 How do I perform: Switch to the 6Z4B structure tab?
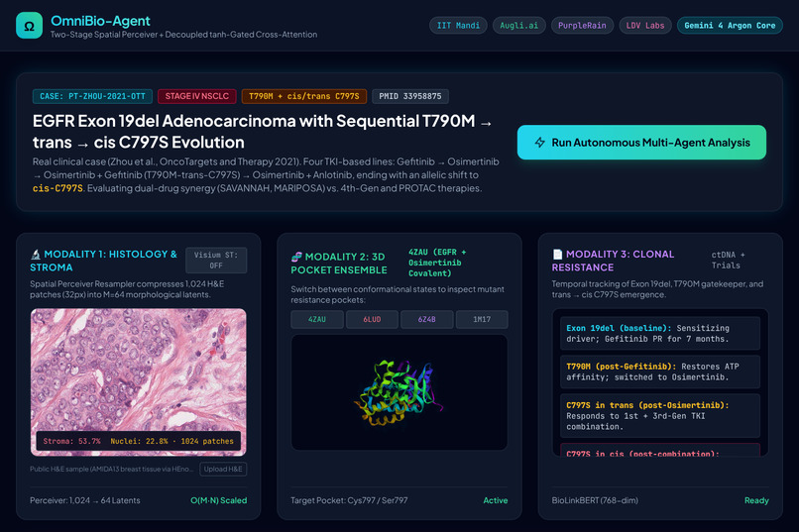point(427,319)
